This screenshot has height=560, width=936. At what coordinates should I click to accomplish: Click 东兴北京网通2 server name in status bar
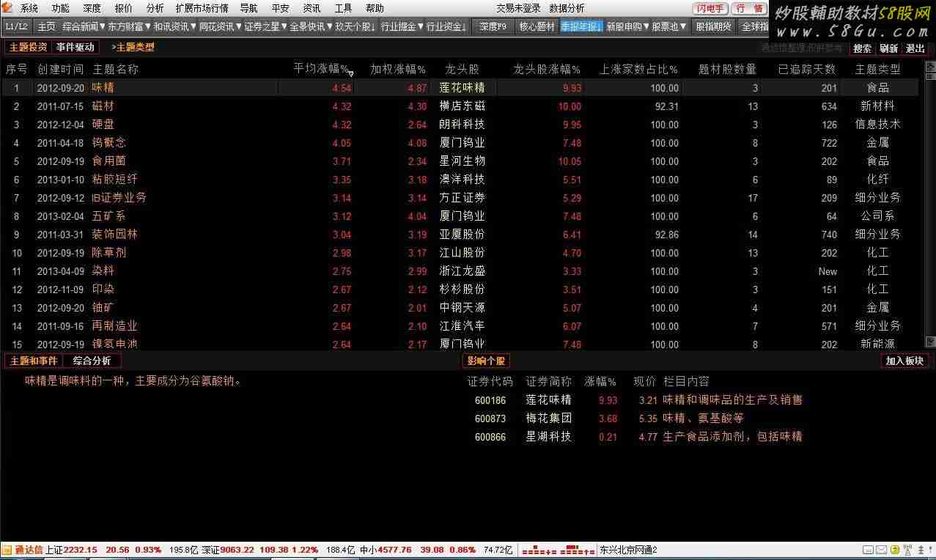pyautogui.click(x=629, y=550)
